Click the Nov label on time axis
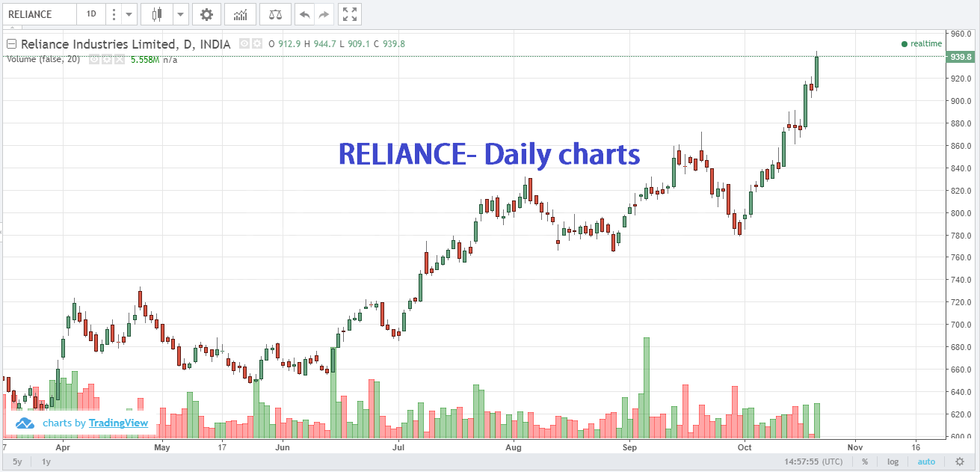Image resolution: width=980 pixels, height=472 pixels. [855, 447]
